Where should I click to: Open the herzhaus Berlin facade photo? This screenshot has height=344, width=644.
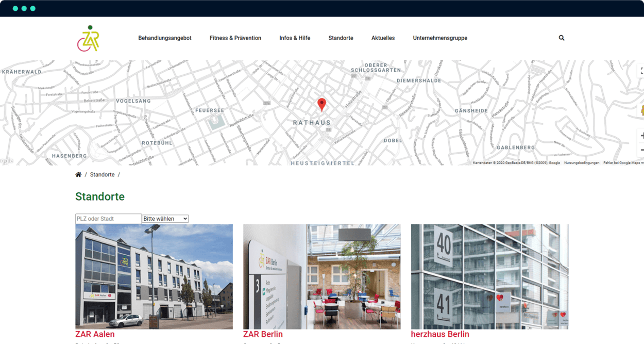pos(489,276)
